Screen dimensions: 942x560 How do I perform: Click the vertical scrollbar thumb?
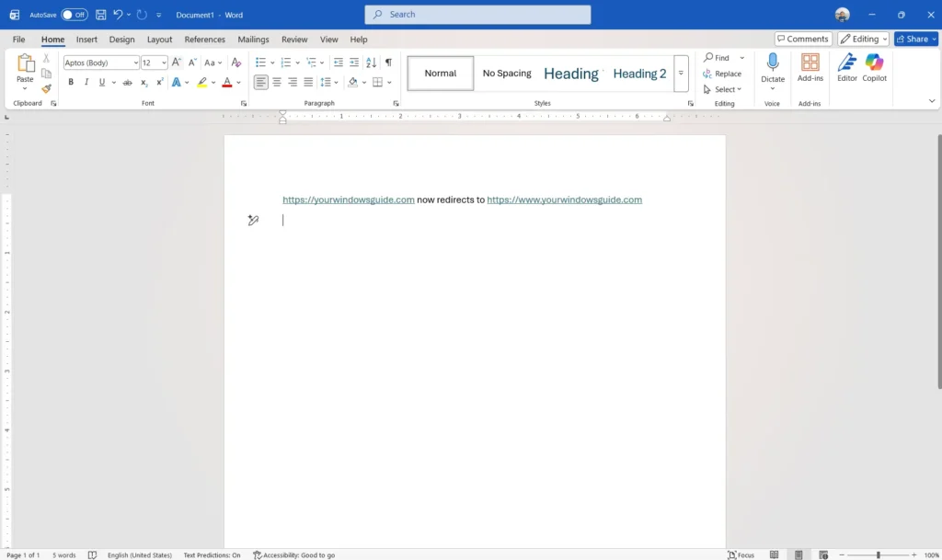(939, 261)
